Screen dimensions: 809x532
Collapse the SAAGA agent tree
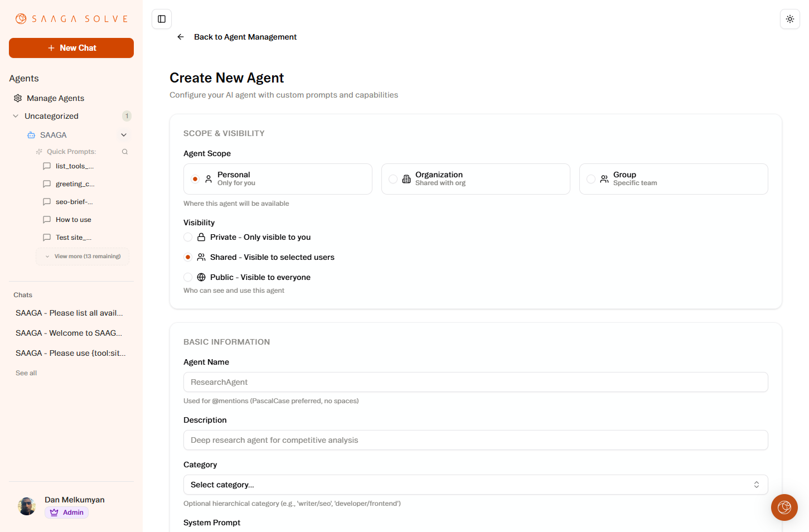(x=123, y=134)
